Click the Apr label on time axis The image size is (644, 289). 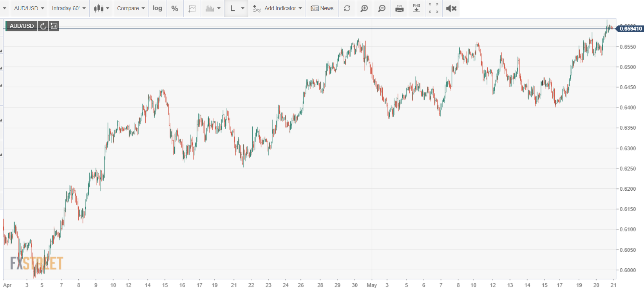(7, 285)
